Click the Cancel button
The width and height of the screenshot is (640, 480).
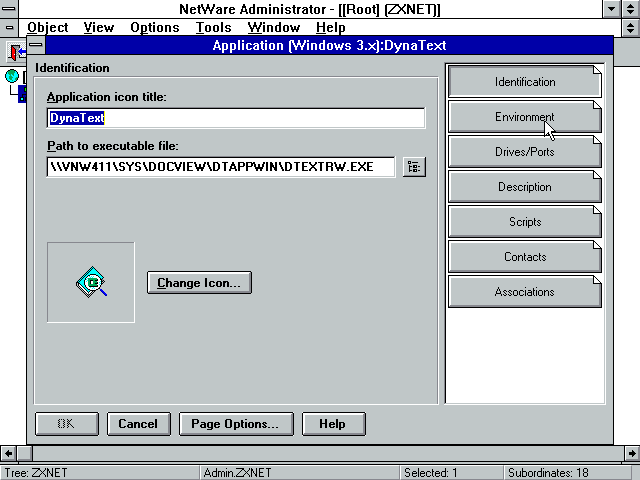point(138,424)
